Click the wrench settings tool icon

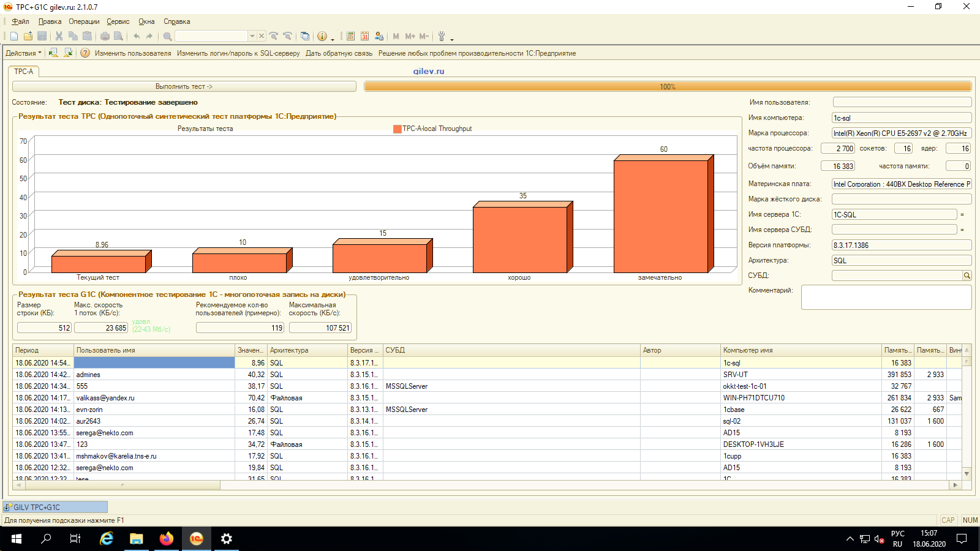[442, 36]
